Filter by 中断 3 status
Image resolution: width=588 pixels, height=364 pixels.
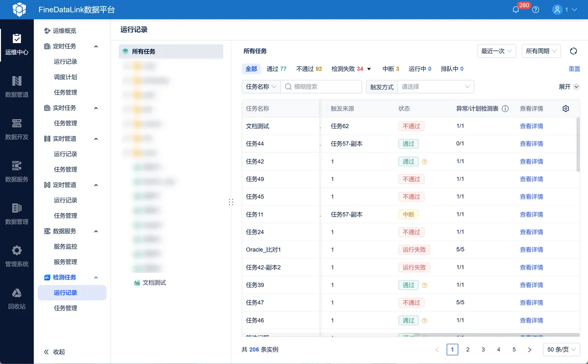coord(391,69)
